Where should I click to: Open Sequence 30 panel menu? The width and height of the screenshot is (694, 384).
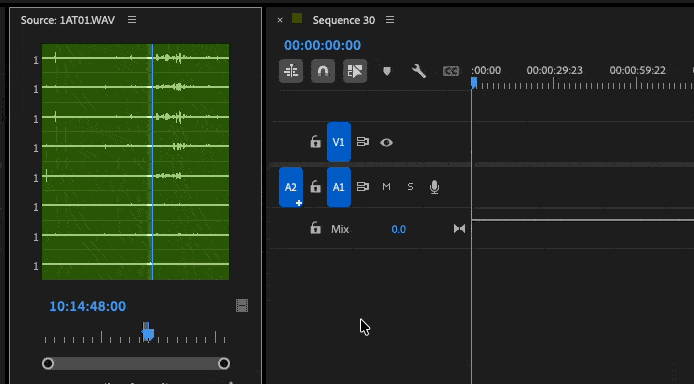pos(390,20)
